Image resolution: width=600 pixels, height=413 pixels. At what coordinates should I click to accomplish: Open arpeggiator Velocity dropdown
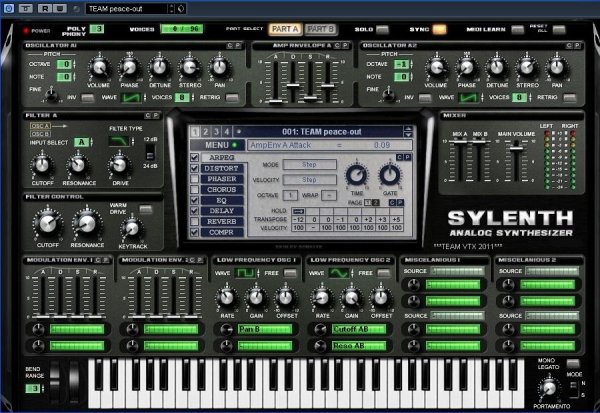tap(310, 180)
